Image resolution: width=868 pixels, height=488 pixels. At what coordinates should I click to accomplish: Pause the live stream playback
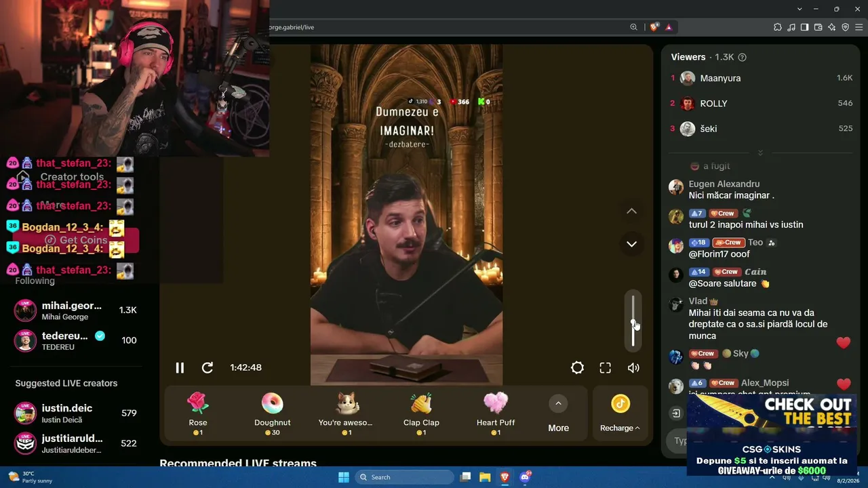click(180, 367)
